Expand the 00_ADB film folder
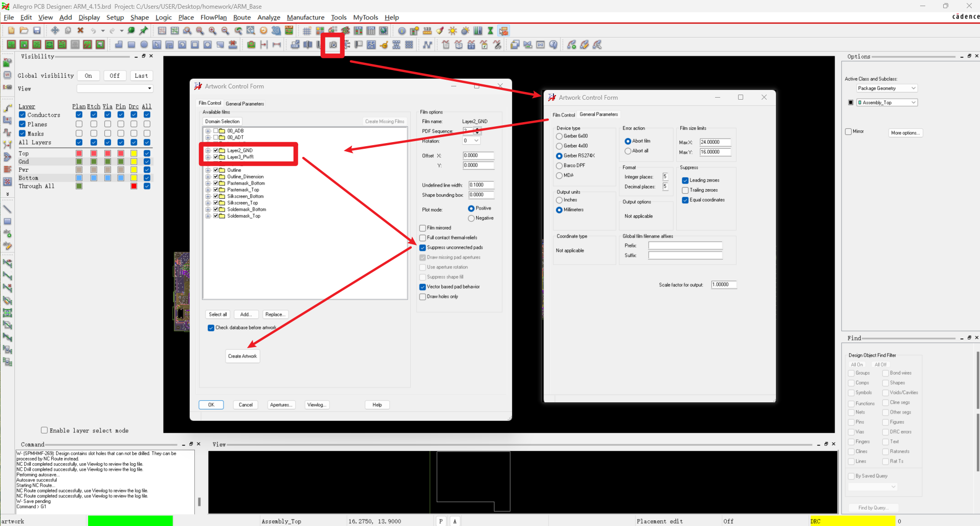980x526 pixels. [x=208, y=131]
